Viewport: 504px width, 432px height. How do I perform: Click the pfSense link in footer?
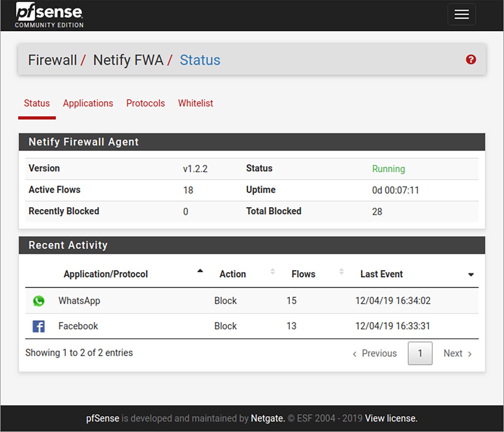point(103,418)
